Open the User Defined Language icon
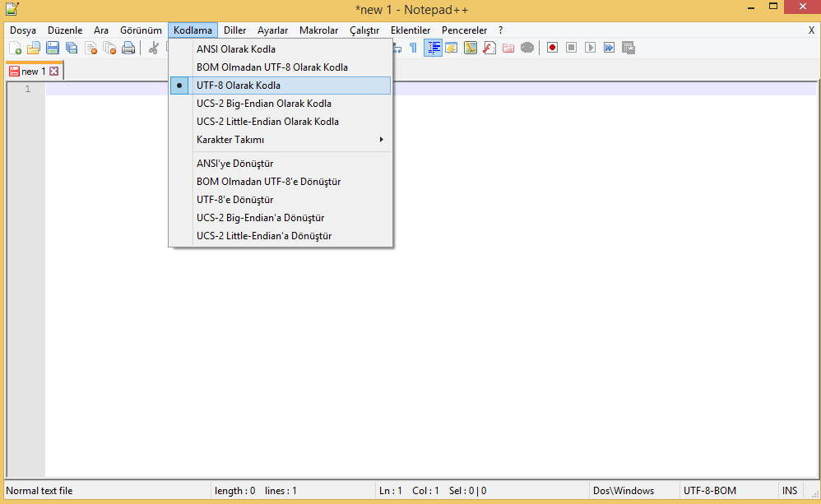Viewport: 821px width, 504px height. click(452, 49)
